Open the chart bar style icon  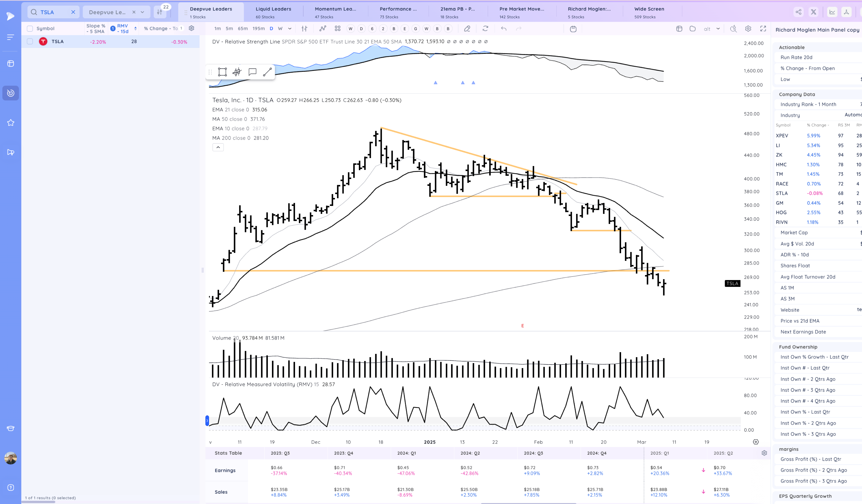click(305, 29)
